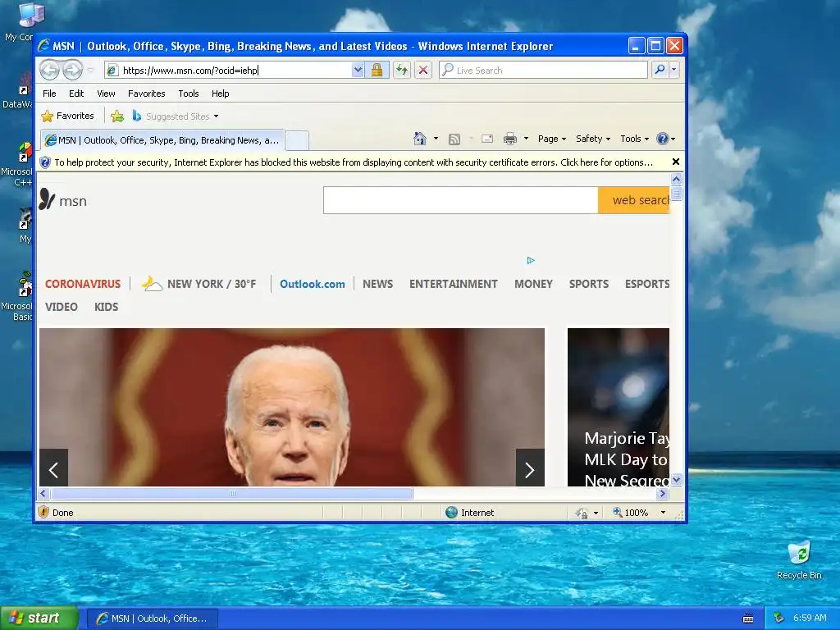This screenshot has width=840, height=630.
Task: Open the KIDS section
Action: pyautogui.click(x=106, y=307)
